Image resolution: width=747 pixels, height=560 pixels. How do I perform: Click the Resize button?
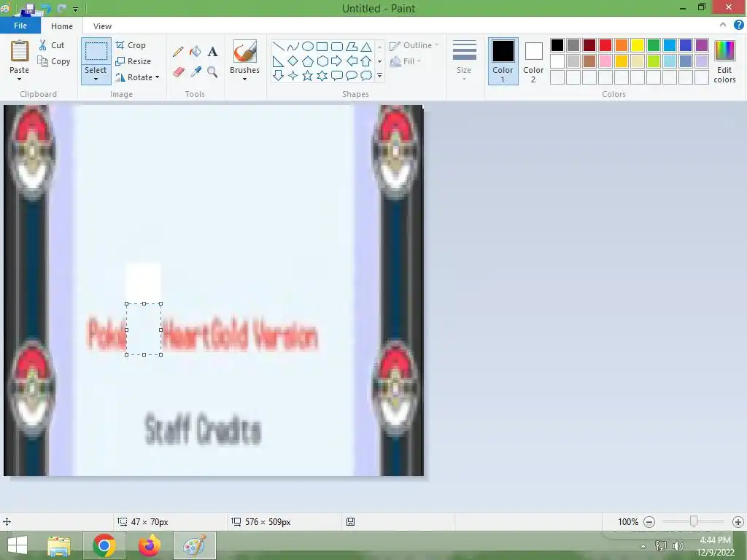click(133, 61)
